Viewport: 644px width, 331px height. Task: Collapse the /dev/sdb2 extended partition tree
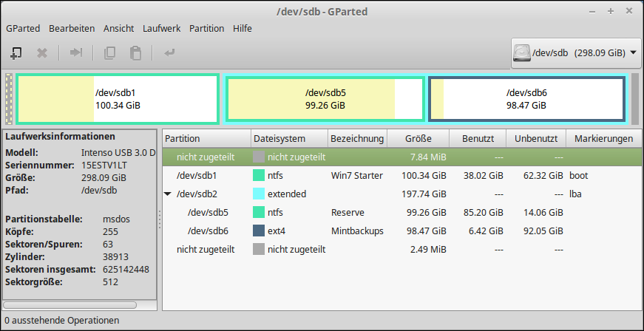click(x=167, y=194)
